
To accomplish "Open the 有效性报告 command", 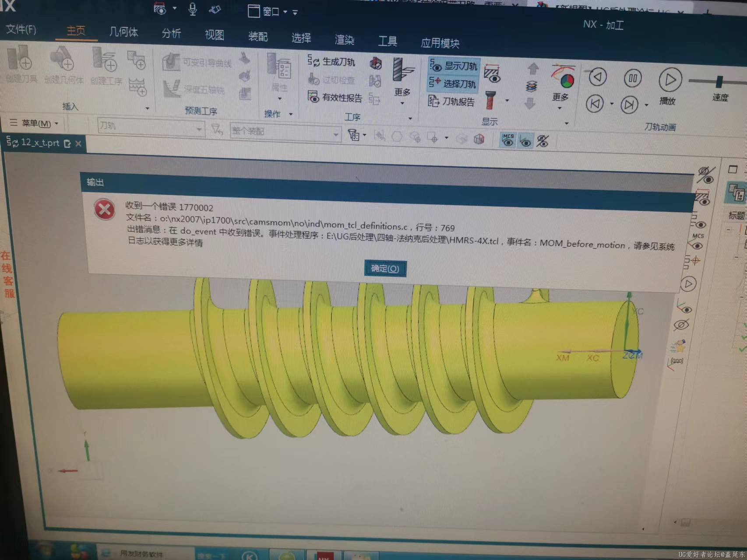I will click(335, 97).
